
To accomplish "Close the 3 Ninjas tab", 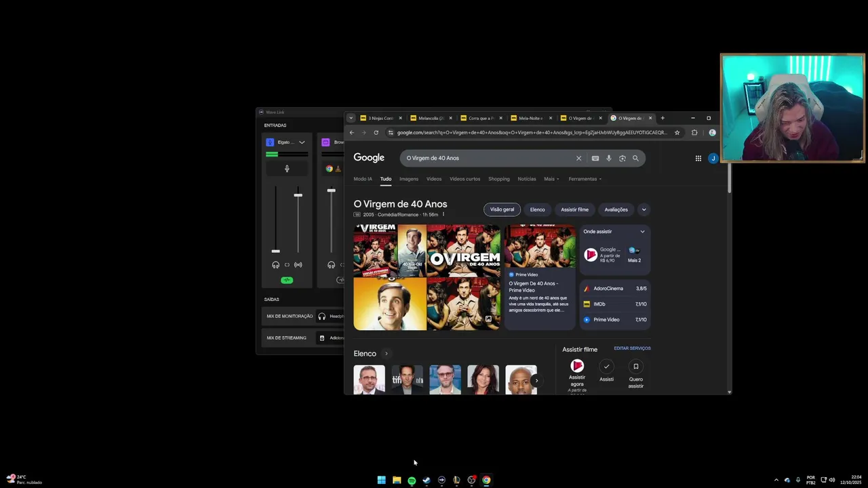I will point(400,118).
